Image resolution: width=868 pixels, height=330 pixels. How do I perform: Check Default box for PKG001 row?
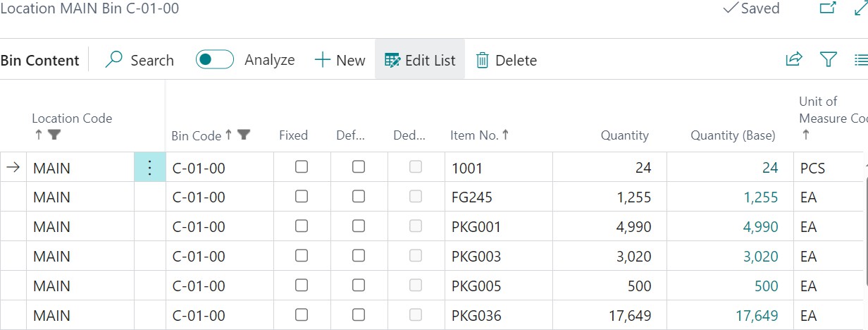tap(359, 226)
